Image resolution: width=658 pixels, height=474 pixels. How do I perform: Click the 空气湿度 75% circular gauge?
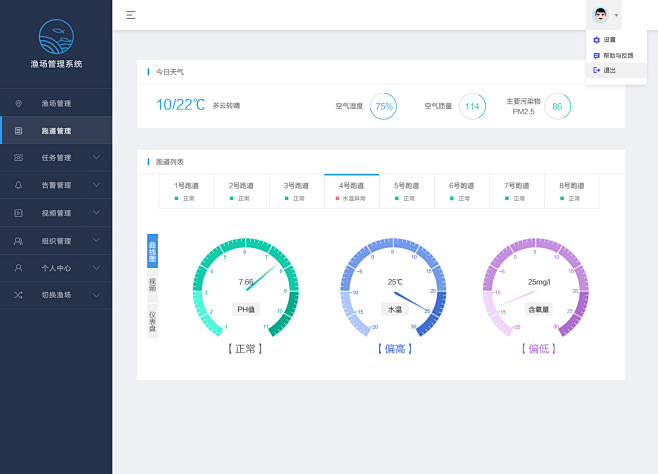[x=383, y=106]
